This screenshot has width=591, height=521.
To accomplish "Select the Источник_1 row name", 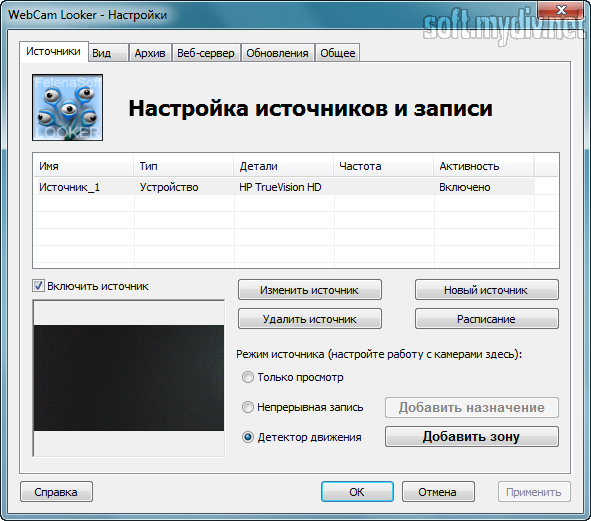I will click(69, 187).
